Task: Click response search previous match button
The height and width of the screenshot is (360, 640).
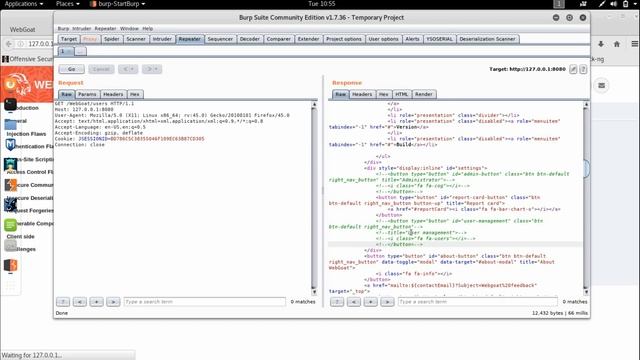Action: click(x=354, y=302)
